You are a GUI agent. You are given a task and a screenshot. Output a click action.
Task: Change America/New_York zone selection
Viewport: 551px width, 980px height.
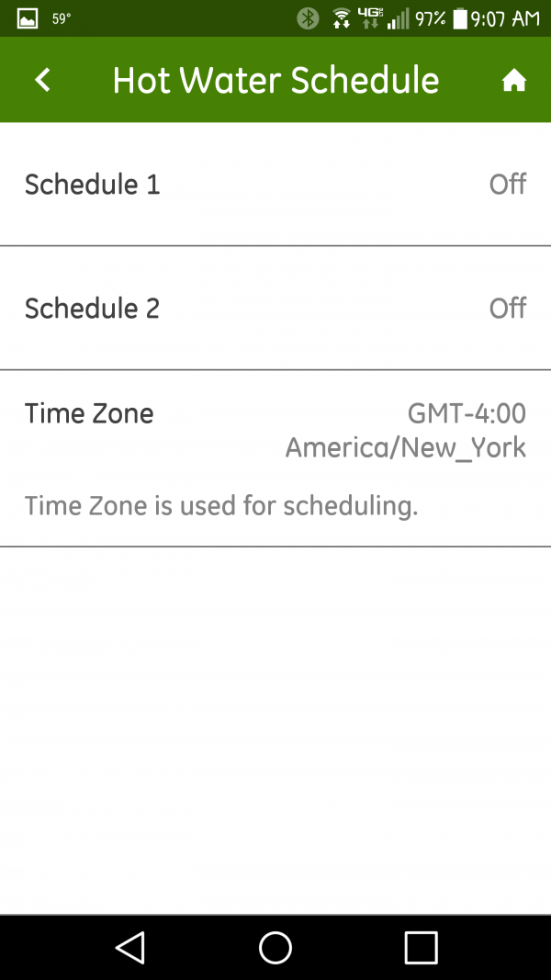tap(405, 448)
